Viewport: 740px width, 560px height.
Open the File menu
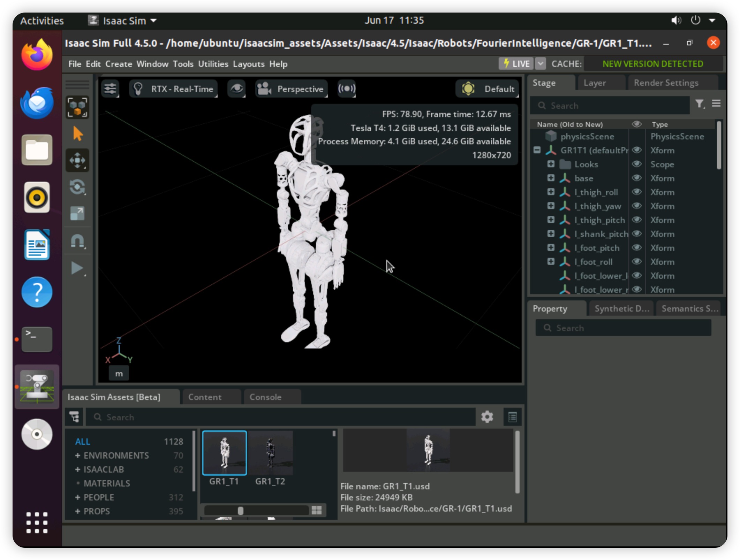click(x=75, y=64)
